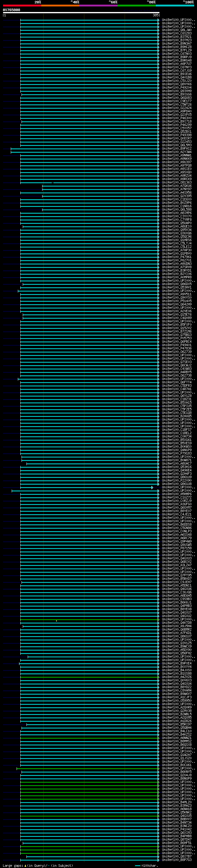The height and width of the screenshot is (868, 197).
Task: Click the orange ~40% identity legend segment
Action: tap(60, 6)
